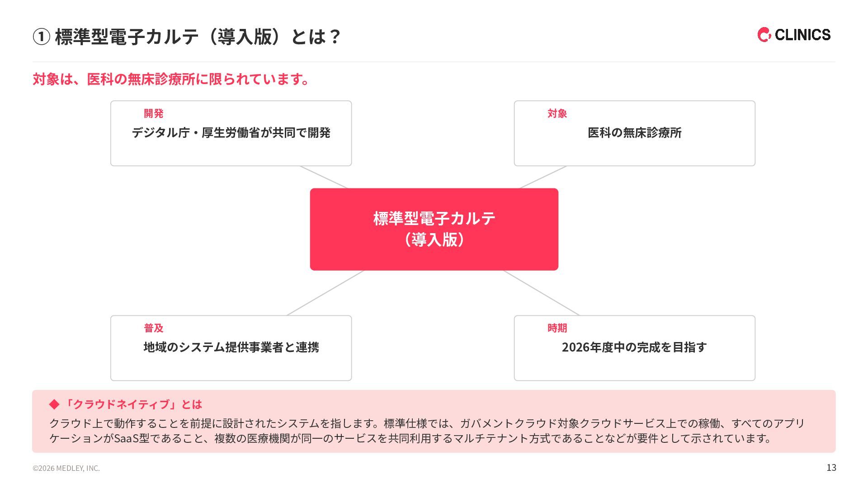This screenshot has height=488, width=868.
Task: Select the 時期 box label
Action: point(557,328)
